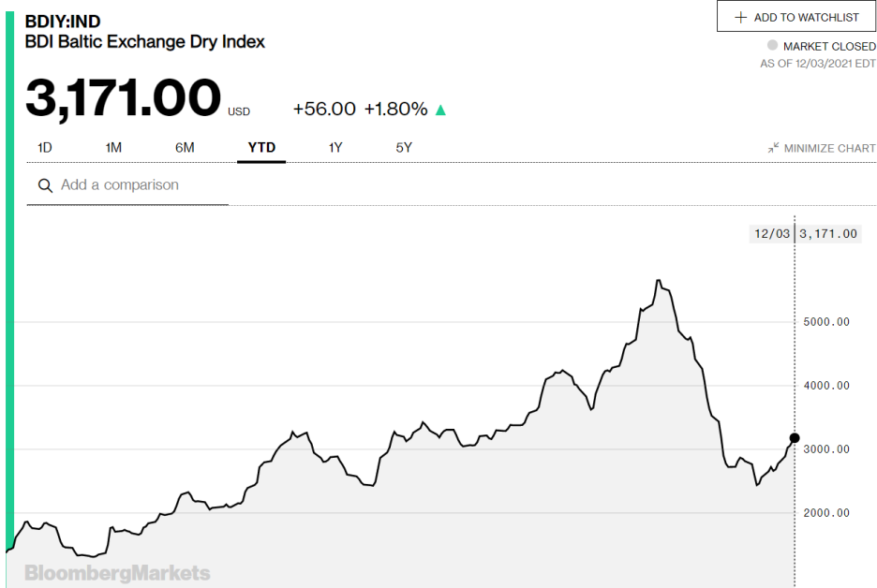Select the YTD time range tab

[261, 148]
